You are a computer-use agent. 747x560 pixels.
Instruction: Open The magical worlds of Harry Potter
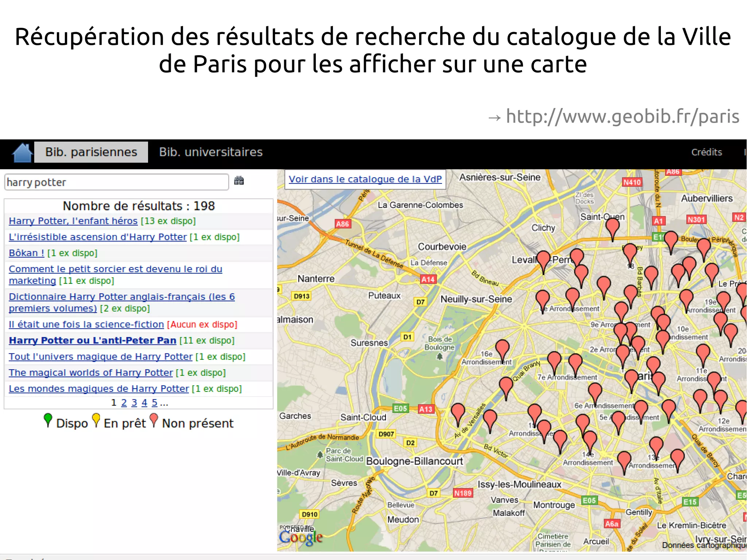point(91,372)
